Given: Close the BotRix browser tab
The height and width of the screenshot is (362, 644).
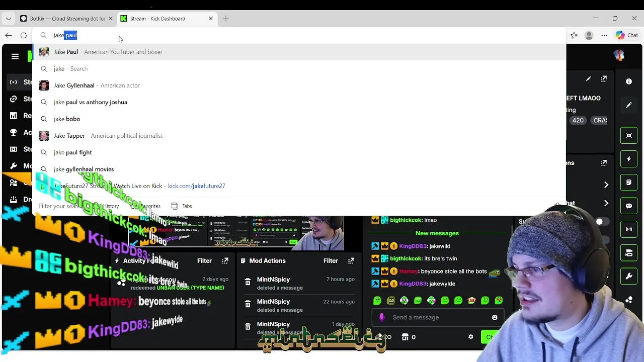Looking at the screenshot, I should pos(111,19).
